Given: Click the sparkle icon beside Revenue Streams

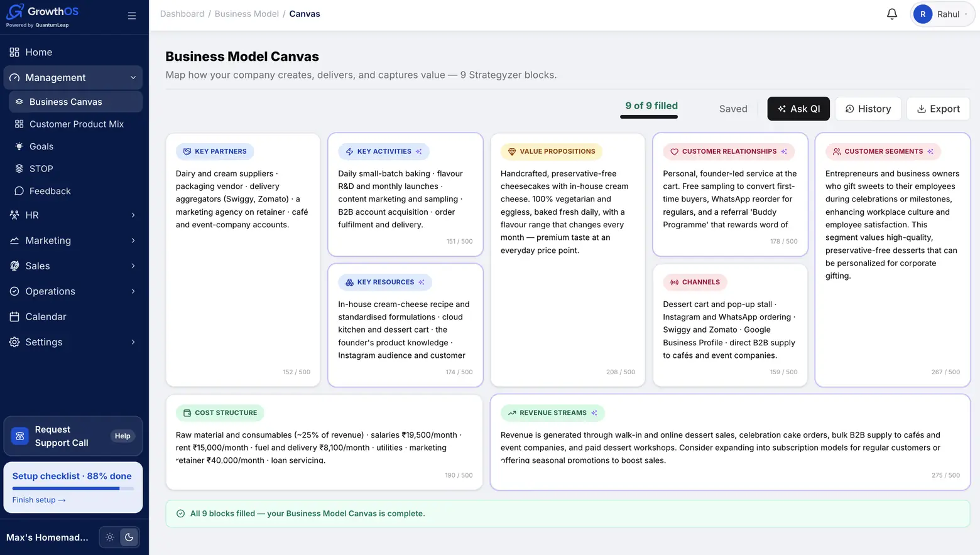Looking at the screenshot, I should 594,412.
